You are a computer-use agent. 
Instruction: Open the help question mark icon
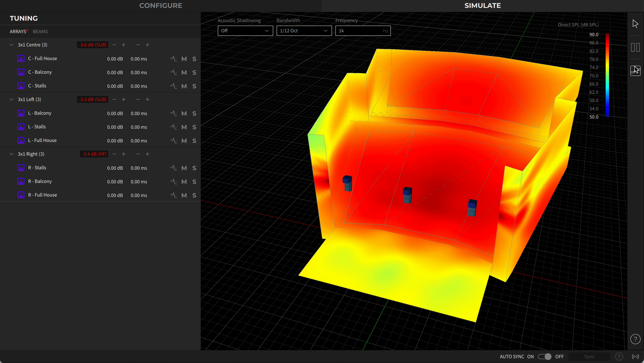coord(635,339)
